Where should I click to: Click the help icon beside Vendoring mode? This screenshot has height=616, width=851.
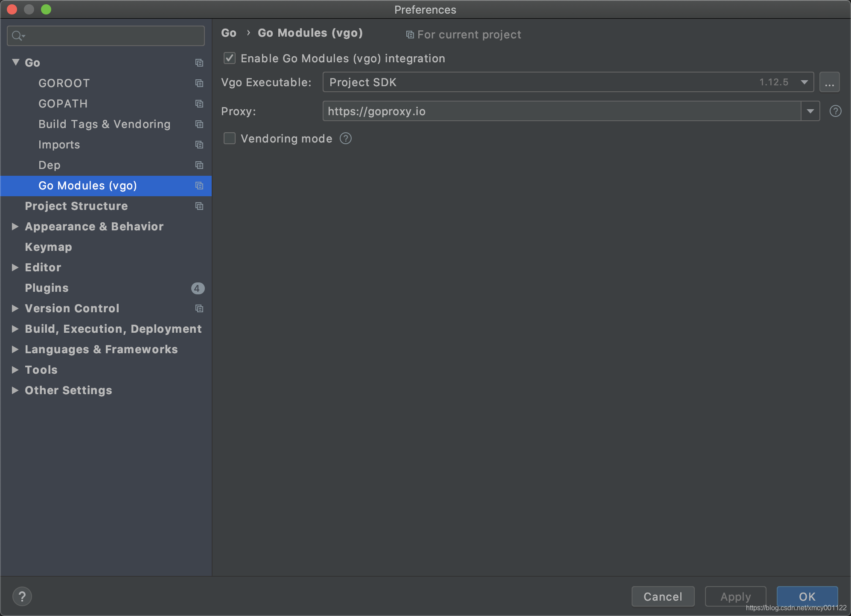point(346,139)
